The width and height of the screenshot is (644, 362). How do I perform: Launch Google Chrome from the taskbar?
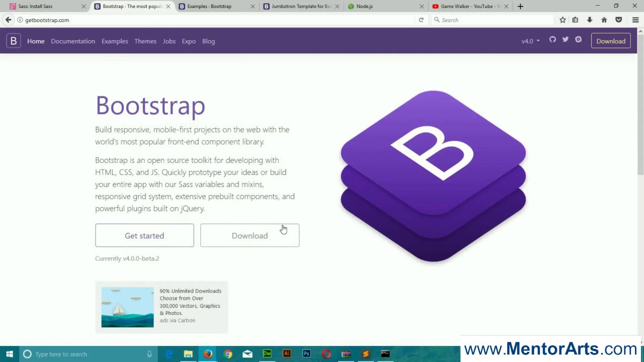(228, 354)
